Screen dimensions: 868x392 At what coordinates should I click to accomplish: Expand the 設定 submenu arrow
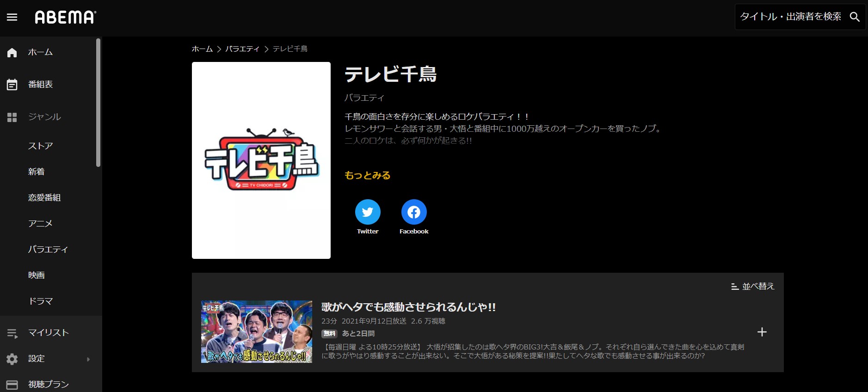click(x=88, y=359)
